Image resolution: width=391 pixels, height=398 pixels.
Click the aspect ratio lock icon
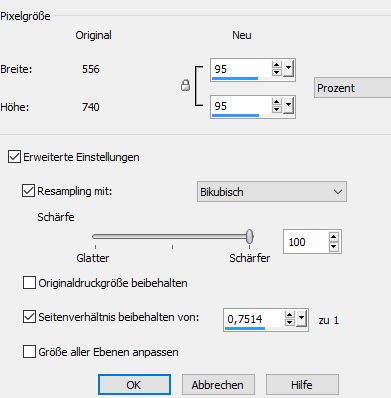coord(185,85)
